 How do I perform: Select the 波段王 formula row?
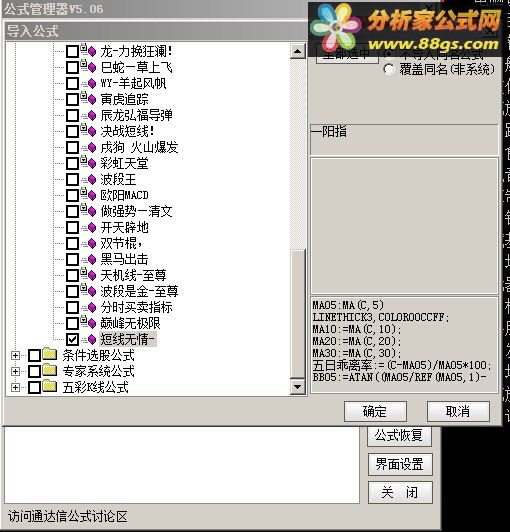(118, 179)
